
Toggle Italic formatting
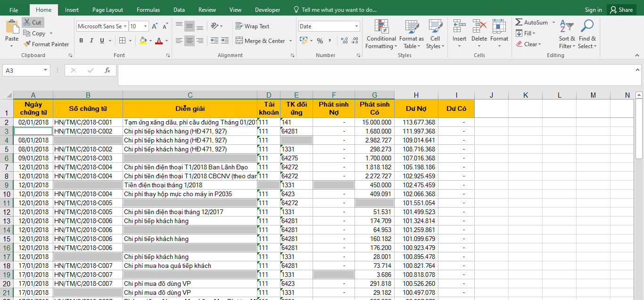click(x=91, y=41)
